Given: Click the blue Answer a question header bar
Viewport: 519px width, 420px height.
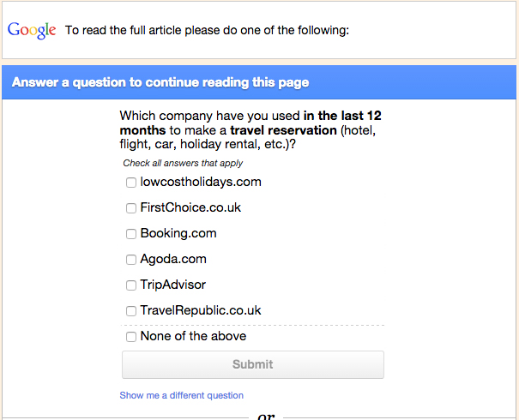Looking at the screenshot, I should pos(259,83).
